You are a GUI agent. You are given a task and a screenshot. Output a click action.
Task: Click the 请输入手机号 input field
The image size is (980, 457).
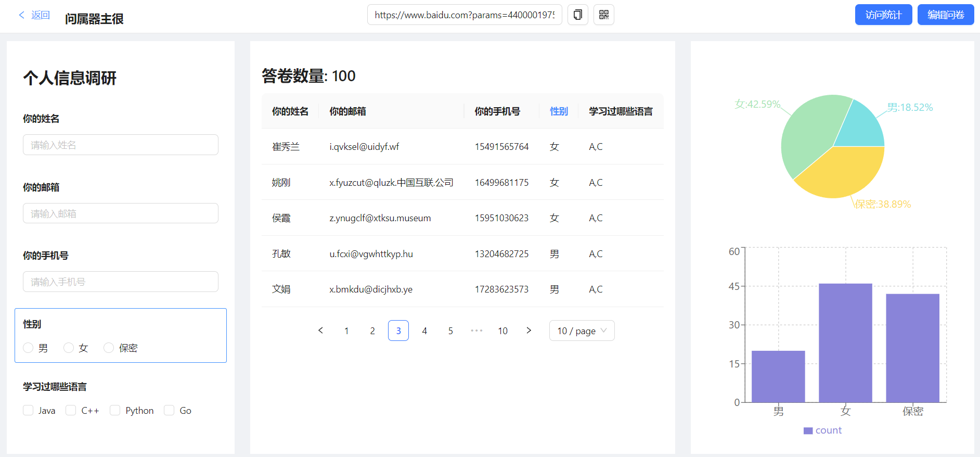(x=121, y=282)
